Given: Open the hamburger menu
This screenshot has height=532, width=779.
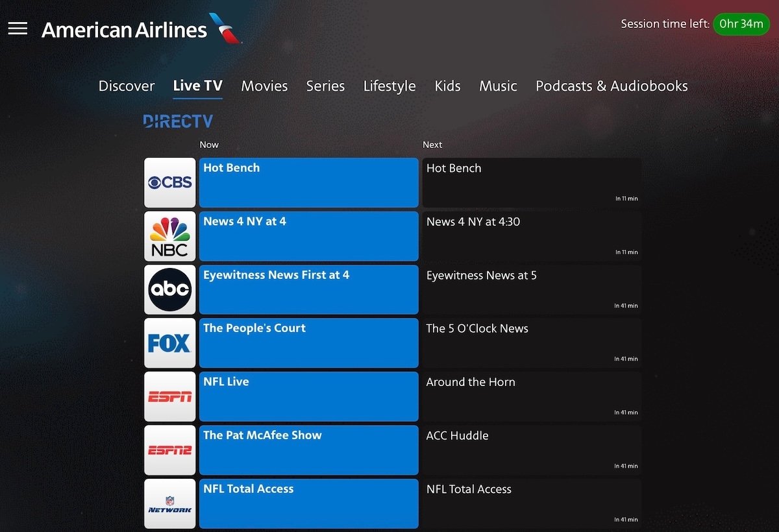Looking at the screenshot, I should 18,28.
